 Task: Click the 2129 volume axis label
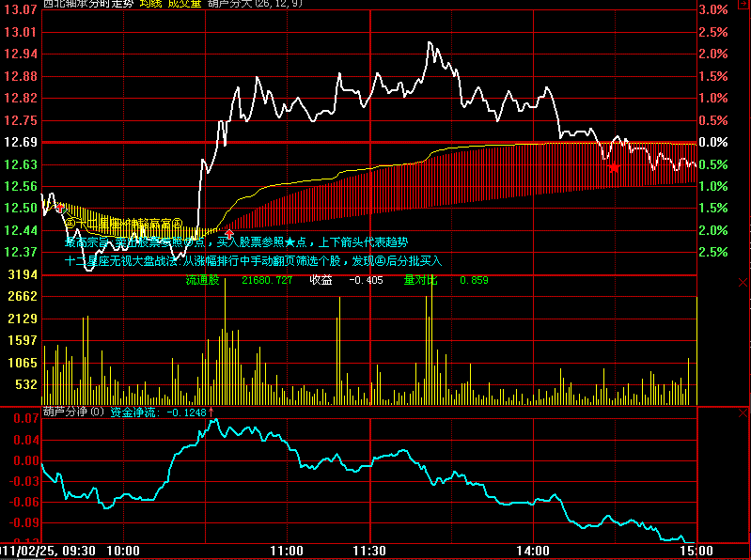tap(23, 319)
